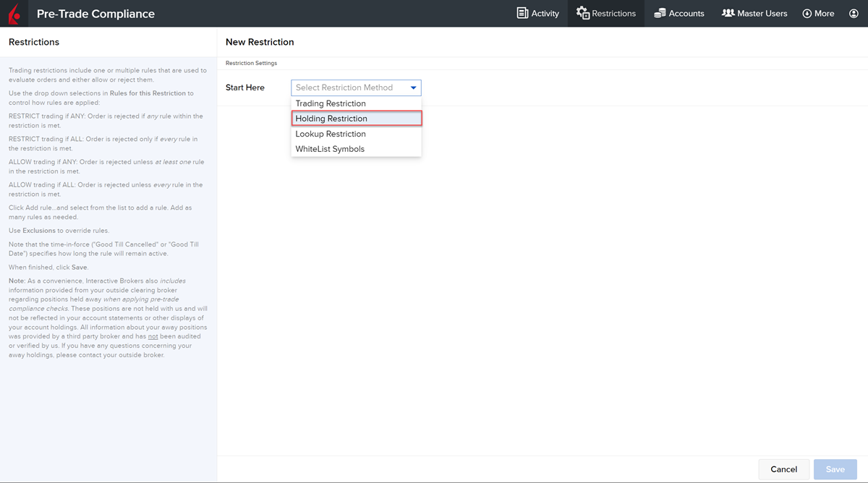Choose Holding Restriction option

click(356, 119)
